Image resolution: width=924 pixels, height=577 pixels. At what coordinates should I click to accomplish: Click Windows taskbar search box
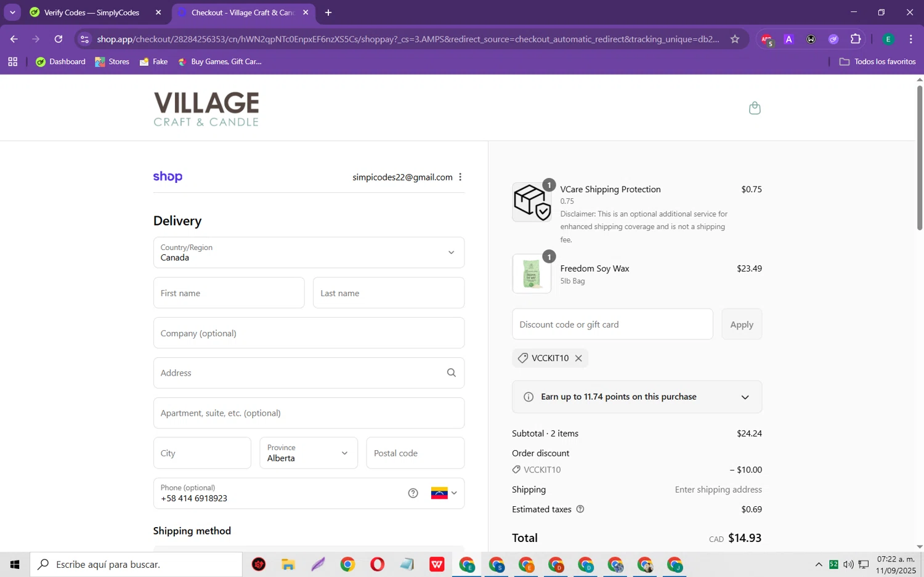tap(136, 564)
